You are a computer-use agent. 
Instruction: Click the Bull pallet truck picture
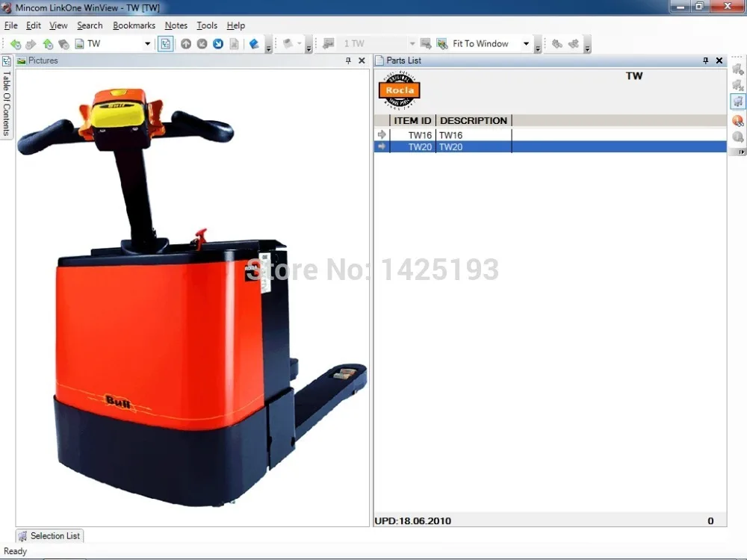(x=192, y=298)
